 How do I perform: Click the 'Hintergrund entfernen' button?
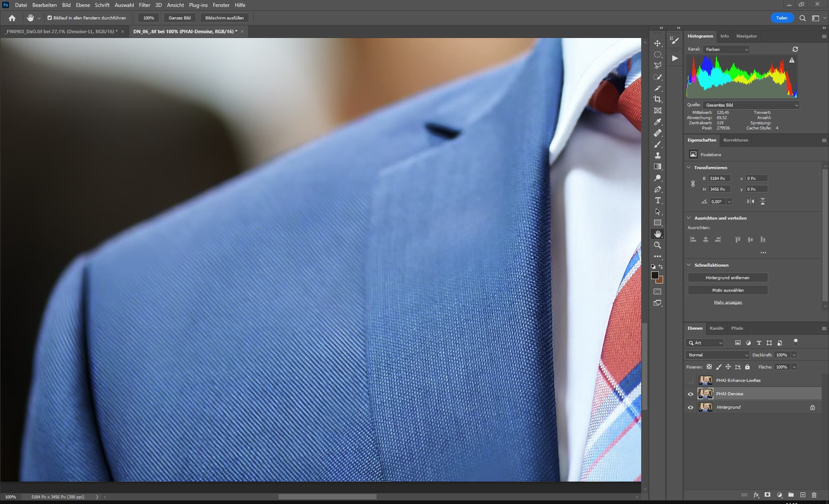tap(727, 278)
